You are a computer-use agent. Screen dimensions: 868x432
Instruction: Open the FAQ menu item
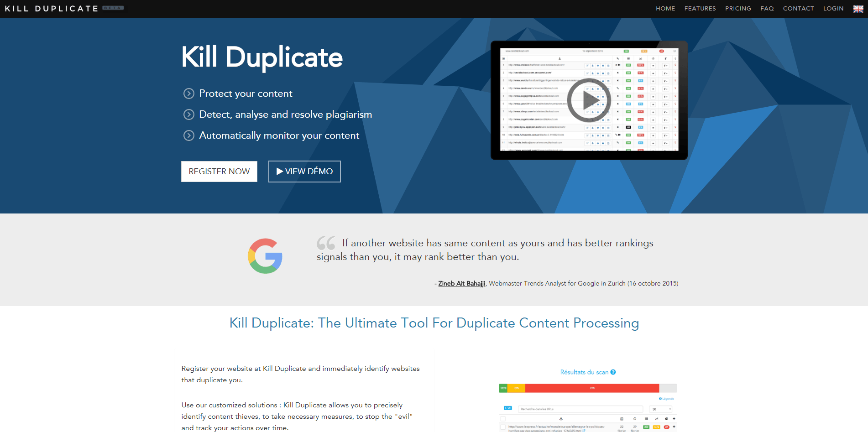(x=767, y=9)
